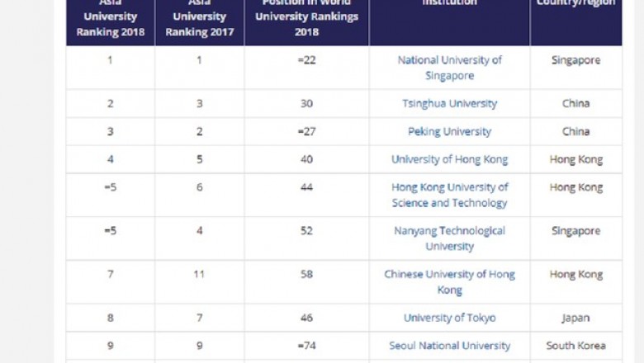Select China cell in Tsinghua row

point(575,103)
